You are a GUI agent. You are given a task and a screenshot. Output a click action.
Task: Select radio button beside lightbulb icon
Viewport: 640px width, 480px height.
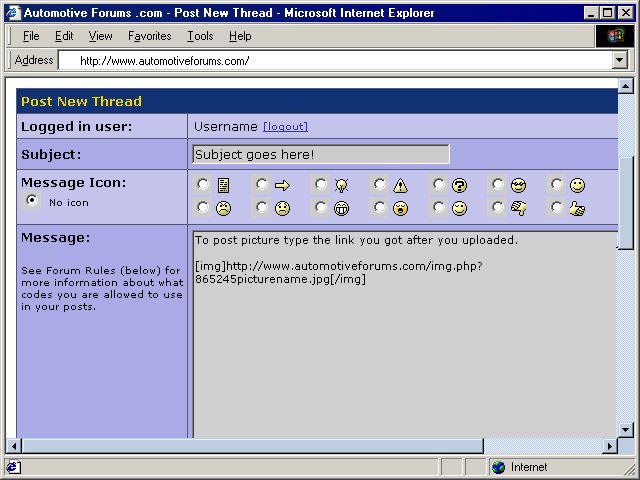point(321,184)
